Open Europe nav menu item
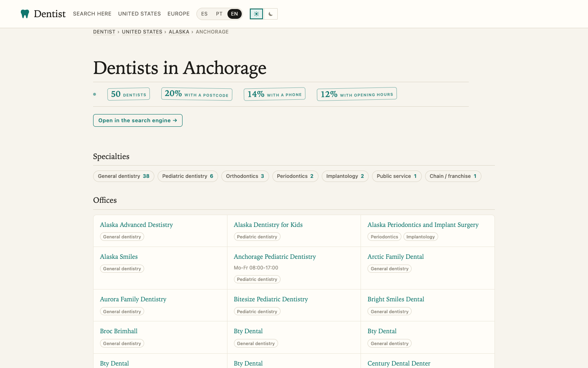 click(178, 14)
